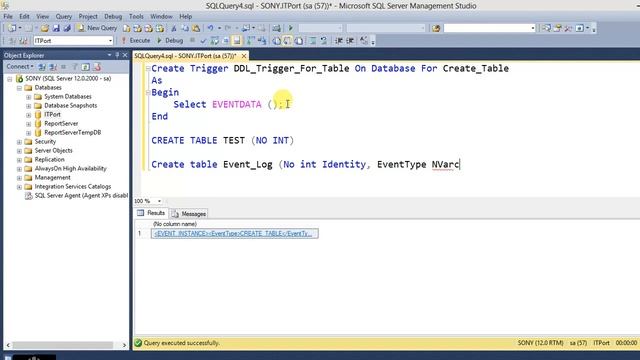Viewport: 640px width, 360px height.
Task: Click the Increase Indent icon
Action: click(x=350, y=40)
